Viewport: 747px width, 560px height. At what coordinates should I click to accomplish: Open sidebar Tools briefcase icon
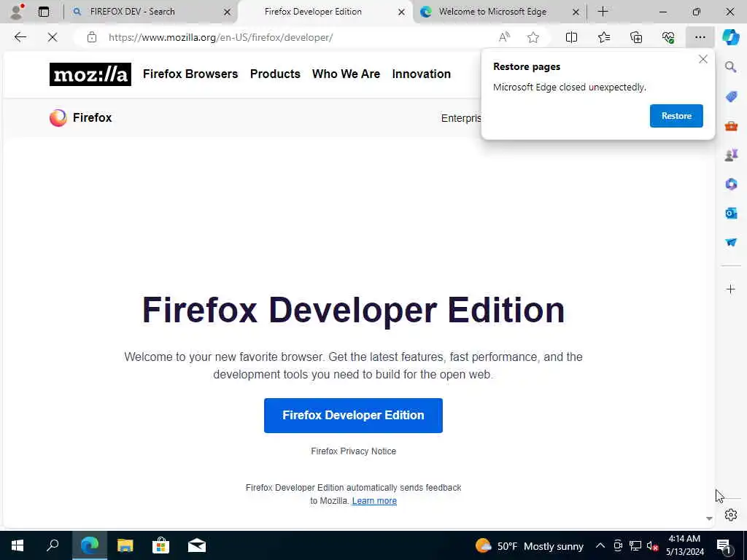click(731, 125)
